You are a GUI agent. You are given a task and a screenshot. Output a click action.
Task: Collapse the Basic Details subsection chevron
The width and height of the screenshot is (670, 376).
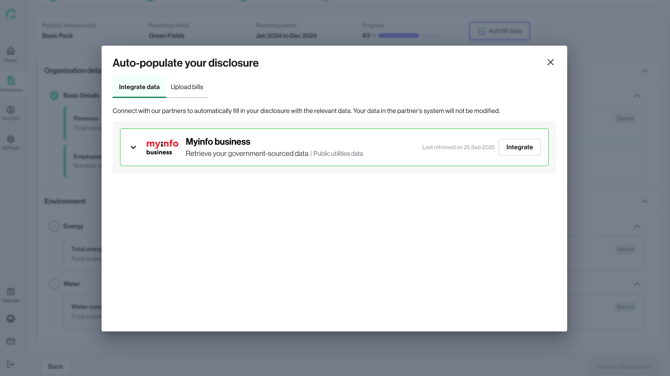coord(637,96)
